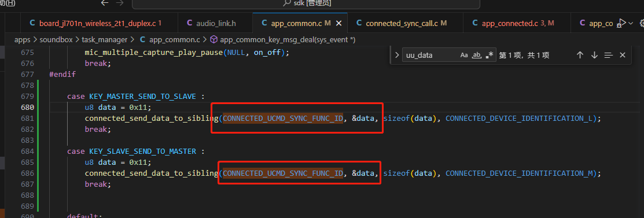644x218 pixels.
Task: Close the find widget
Action: (x=623, y=55)
